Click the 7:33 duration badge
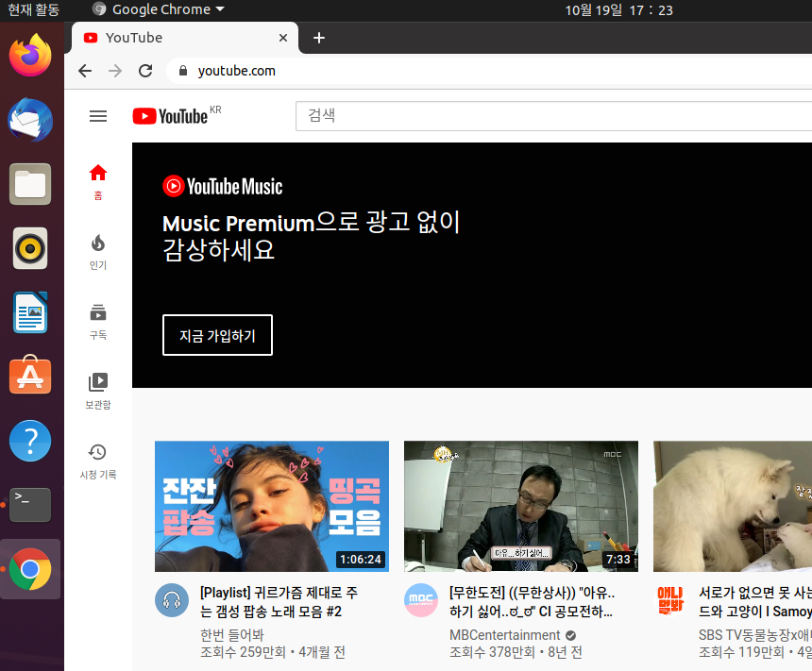812x671 pixels. point(618,559)
